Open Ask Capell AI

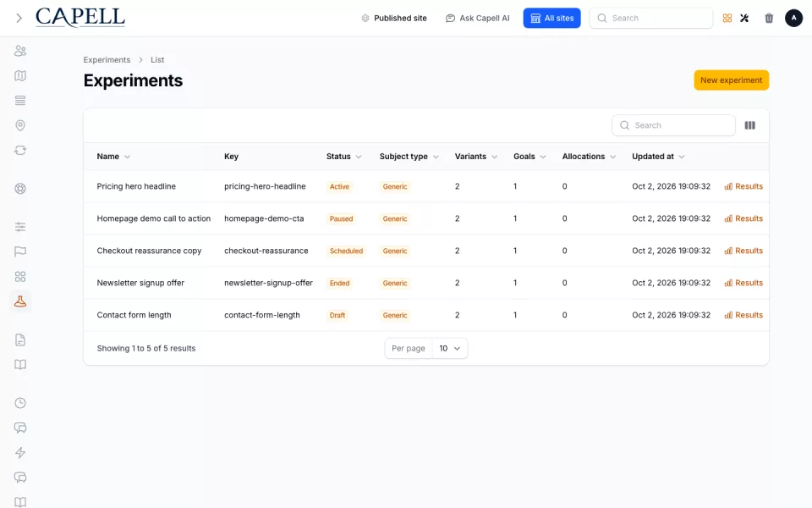[477, 18]
